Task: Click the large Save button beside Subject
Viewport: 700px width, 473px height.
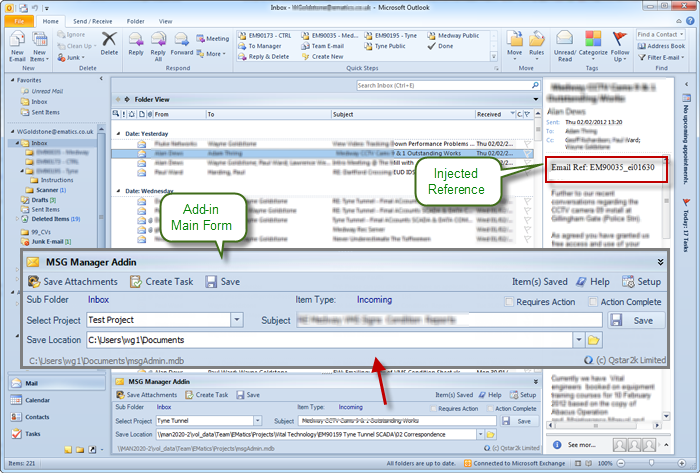Action: coord(637,320)
